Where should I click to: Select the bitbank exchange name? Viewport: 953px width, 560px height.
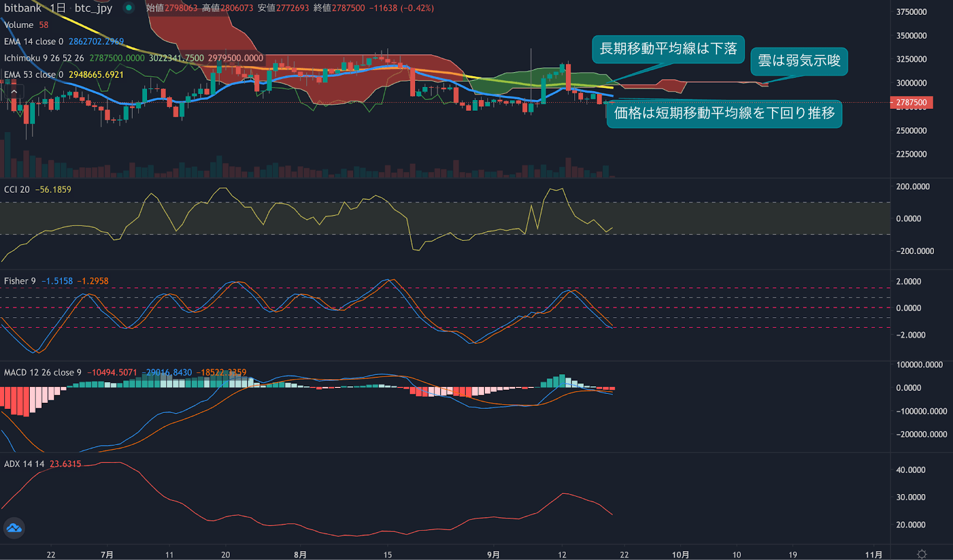[x=23, y=8]
